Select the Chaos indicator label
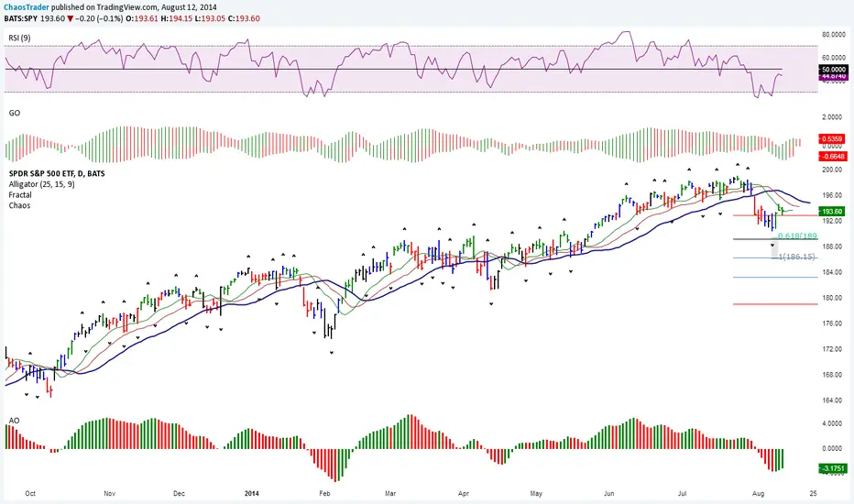The width and height of the screenshot is (854, 504). tap(19, 205)
